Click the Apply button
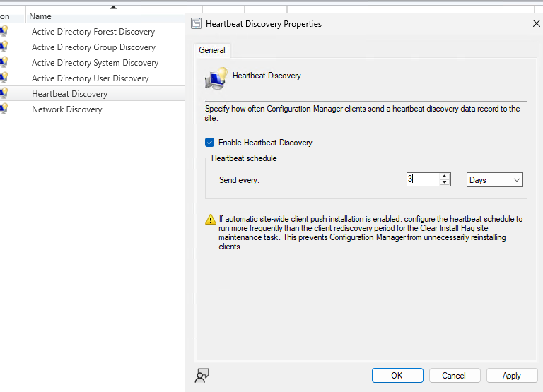Viewport: 543px width, 392px height. (511, 375)
